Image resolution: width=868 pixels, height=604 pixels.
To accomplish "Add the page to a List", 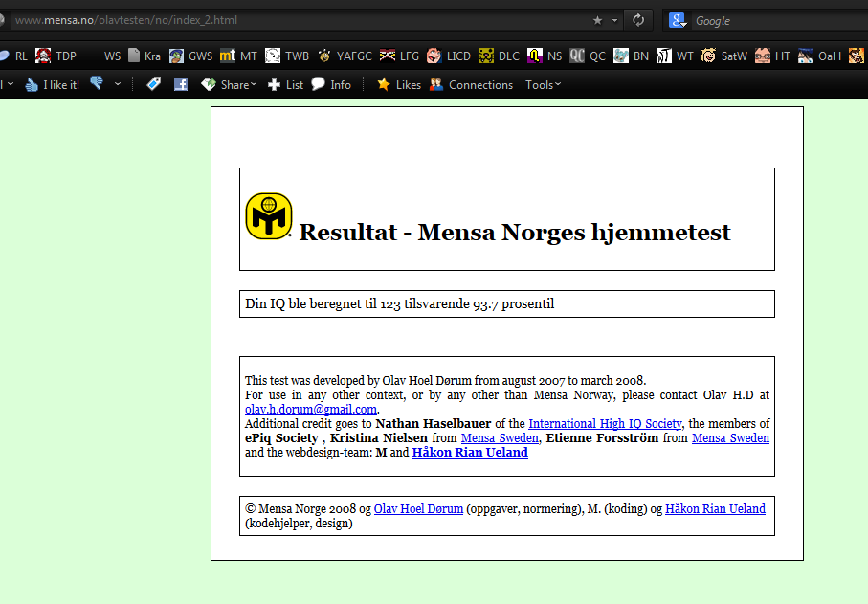I will pyautogui.click(x=285, y=84).
